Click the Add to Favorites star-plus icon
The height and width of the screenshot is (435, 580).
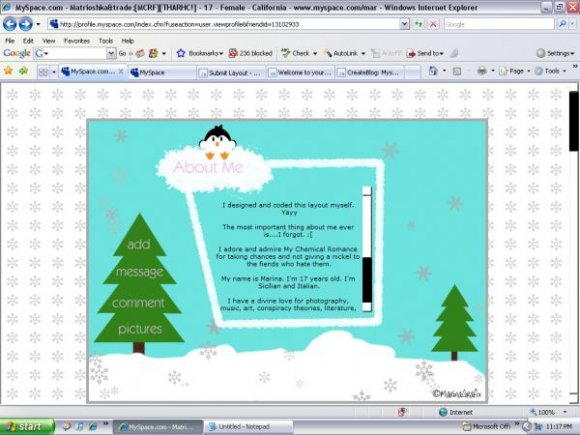(x=24, y=71)
